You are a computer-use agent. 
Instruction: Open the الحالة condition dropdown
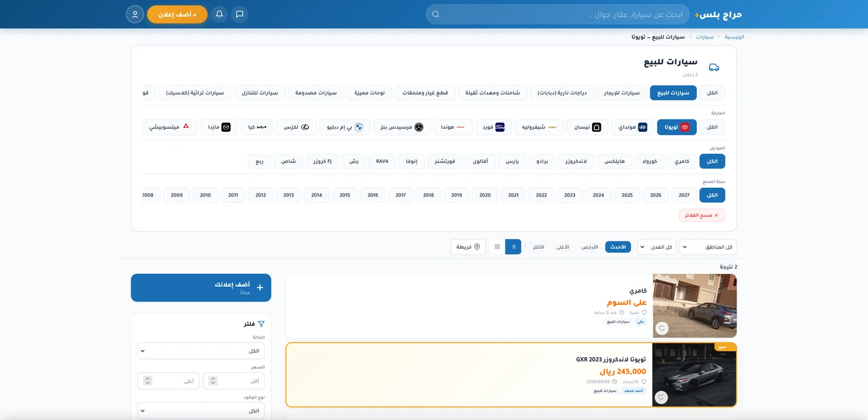(x=201, y=351)
